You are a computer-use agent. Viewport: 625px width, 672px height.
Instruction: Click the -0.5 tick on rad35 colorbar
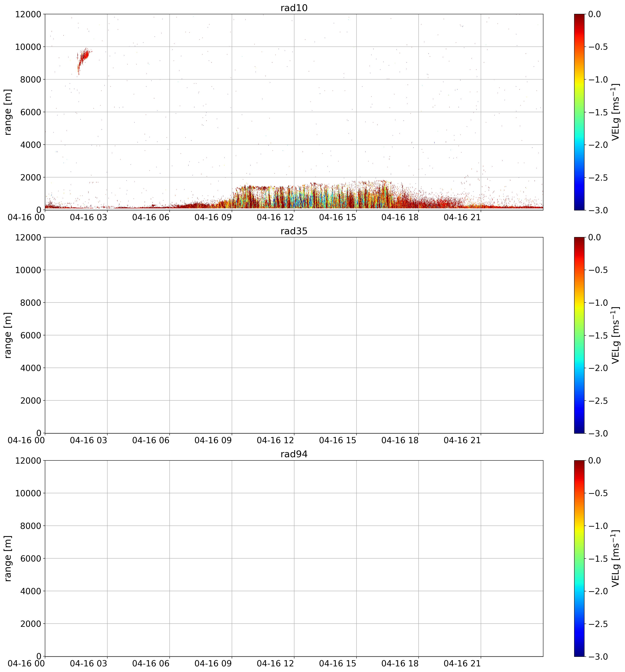pyautogui.click(x=598, y=270)
